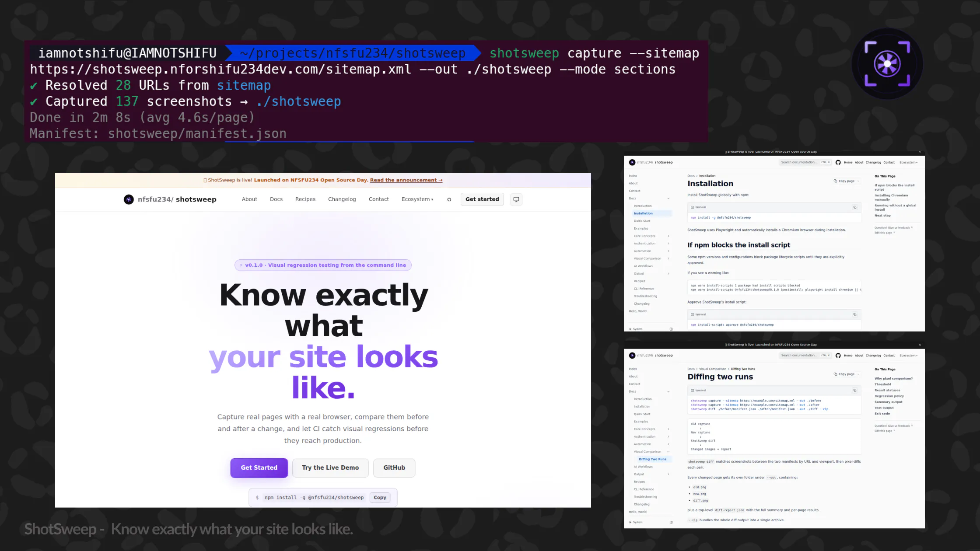
Task: Follow the Read the announcement link
Action: (406, 180)
